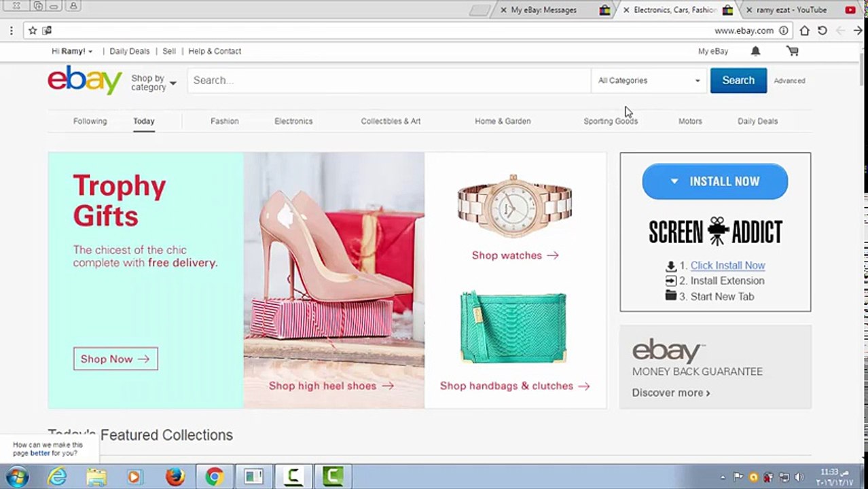Screen dimensions: 868x489
Task: Click the browser home icon
Action: pyautogui.click(x=804, y=31)
